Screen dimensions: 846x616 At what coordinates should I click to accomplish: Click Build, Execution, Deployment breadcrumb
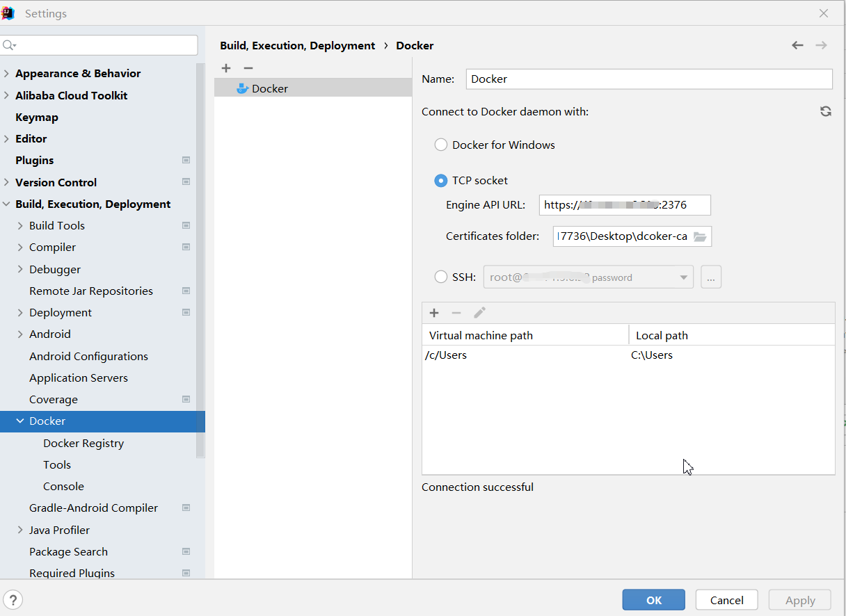tap(298, 46)
